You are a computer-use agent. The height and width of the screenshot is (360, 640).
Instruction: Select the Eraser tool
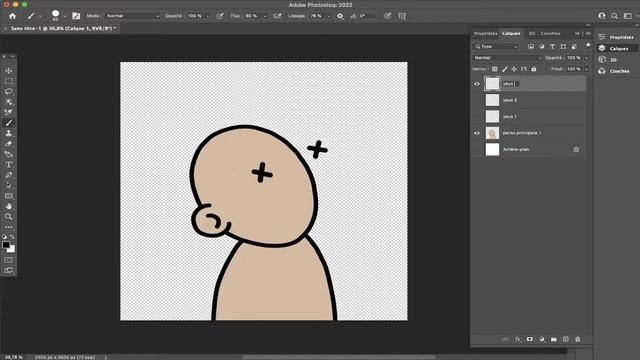click(9, 144)
